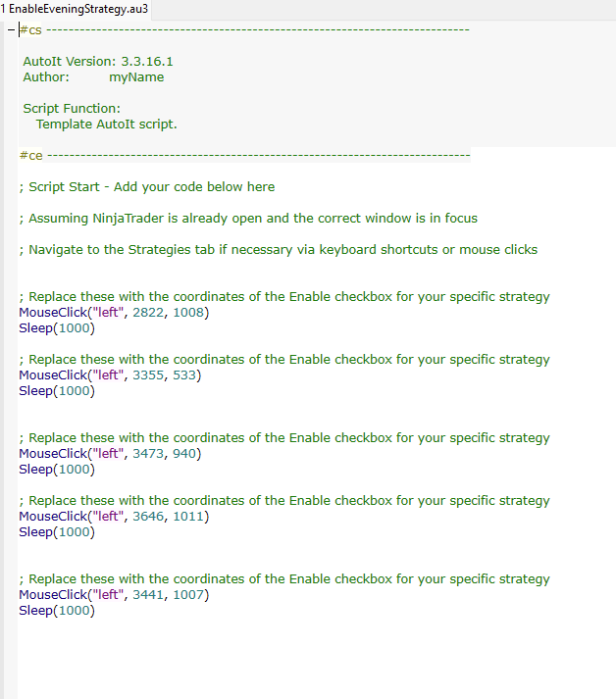
Task: Click the 533 value in second MouseClick
Action: pos(184,375)
